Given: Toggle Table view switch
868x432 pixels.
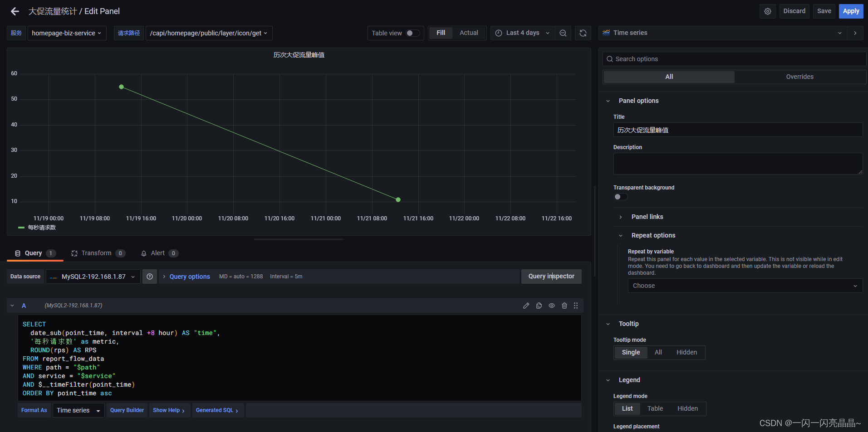Looking at the screenshot, I should (412, 33).
